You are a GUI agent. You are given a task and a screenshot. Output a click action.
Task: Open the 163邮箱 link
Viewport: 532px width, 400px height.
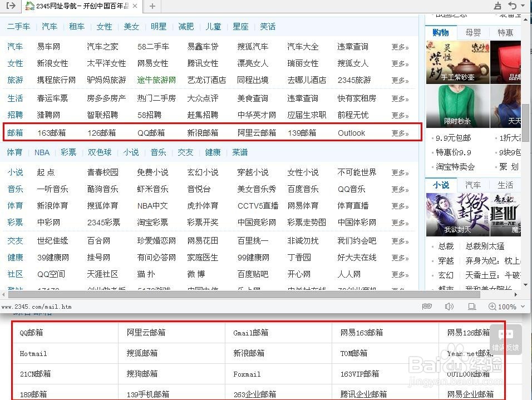pyautogui.click(x=52, y=133)
